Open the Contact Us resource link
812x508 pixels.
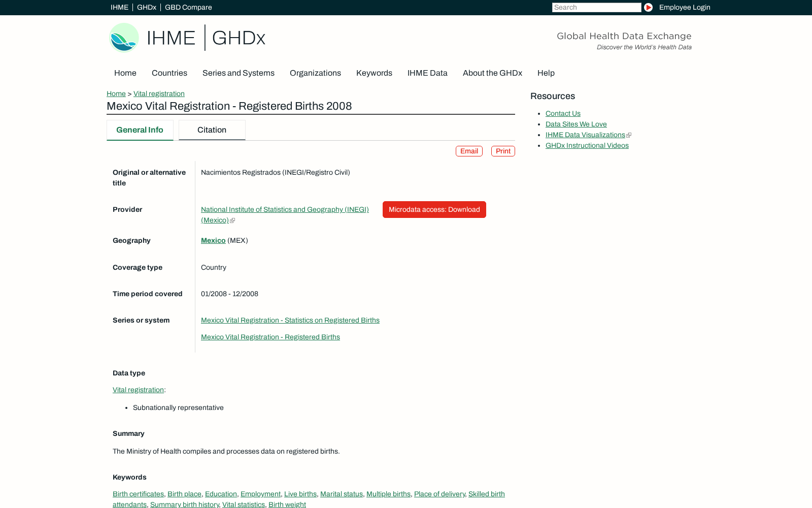[x=563, y=113]
